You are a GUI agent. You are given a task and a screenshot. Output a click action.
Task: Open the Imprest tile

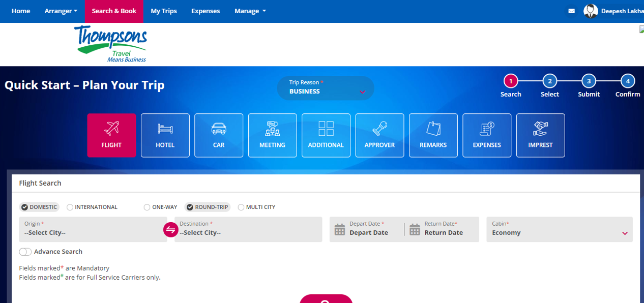tap(541, 135)
